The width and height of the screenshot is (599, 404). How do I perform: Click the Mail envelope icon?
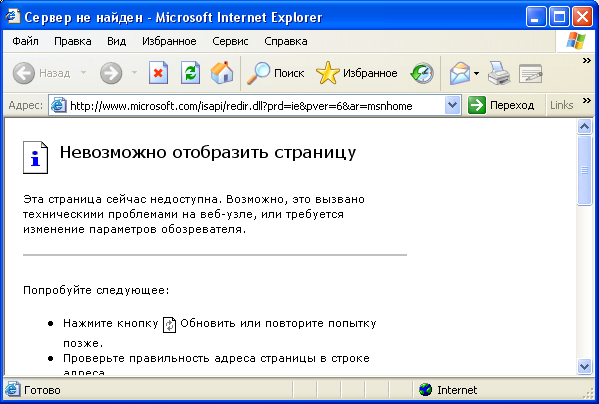pos(460,73)
